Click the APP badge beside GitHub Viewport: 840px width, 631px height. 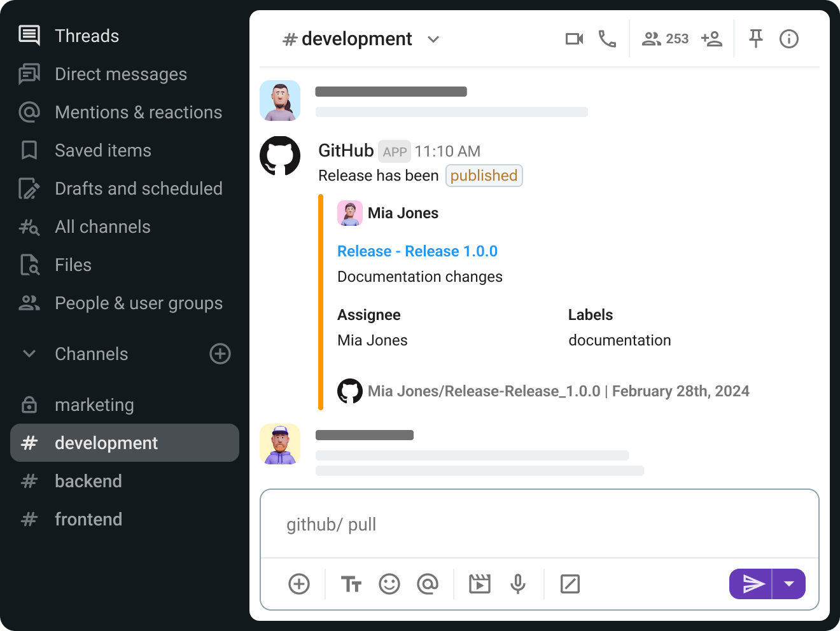[395, 151]
